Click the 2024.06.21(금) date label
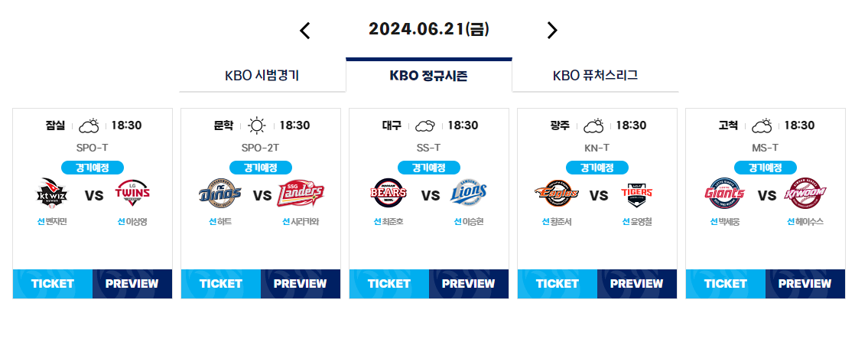Screen dimensions: 868x339 tap(429, 29)
